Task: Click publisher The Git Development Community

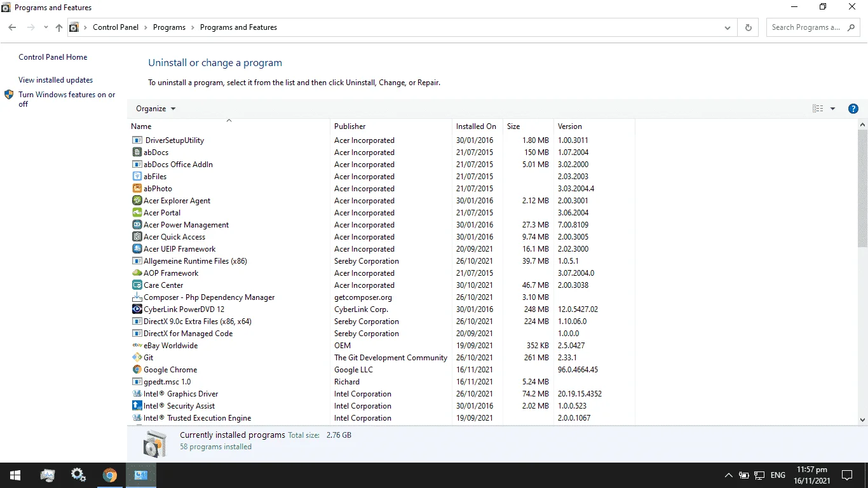Action: (391, 358)
